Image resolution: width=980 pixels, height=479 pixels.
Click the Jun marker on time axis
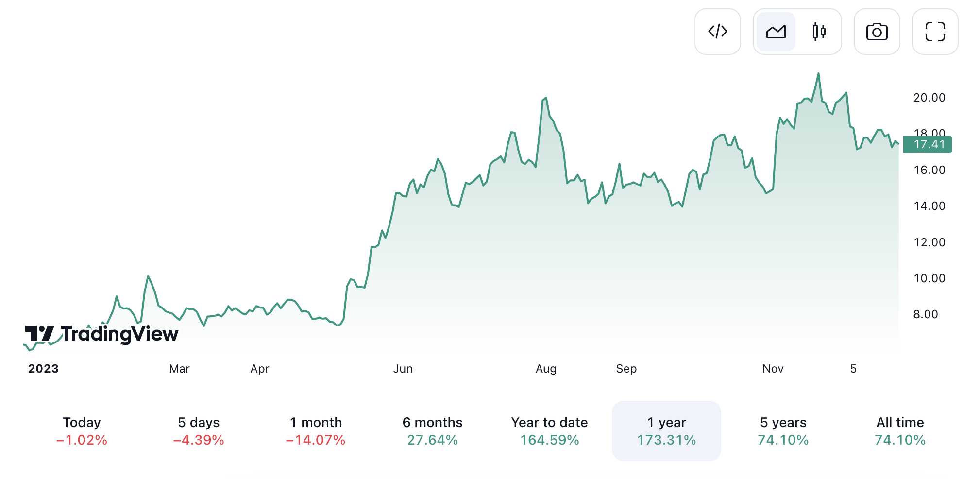[x=403, y=369]
